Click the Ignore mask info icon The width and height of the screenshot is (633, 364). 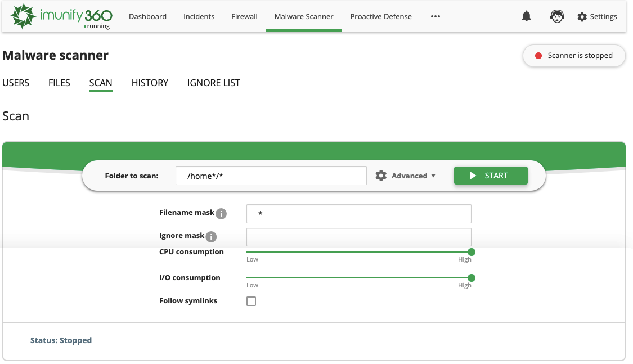[x=210, y=236]
